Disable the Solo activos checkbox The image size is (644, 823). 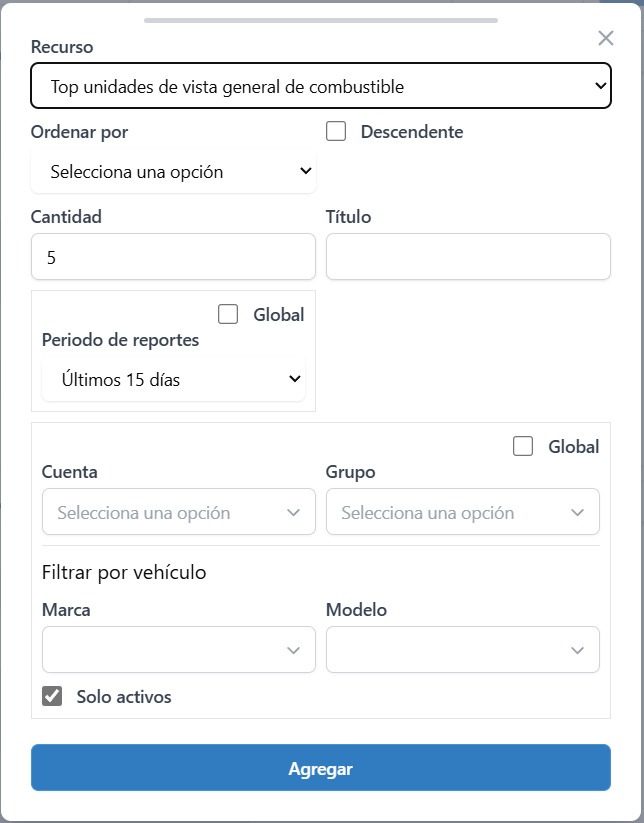(52, 696)
